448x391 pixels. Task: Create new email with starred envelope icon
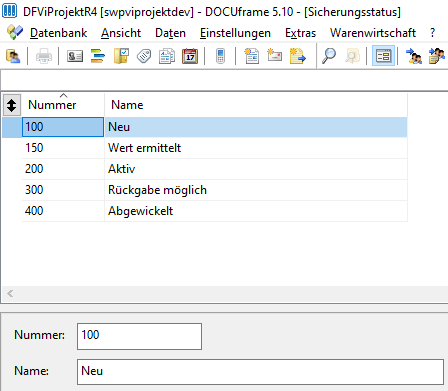pyautogui.click(x=274, y=56)
